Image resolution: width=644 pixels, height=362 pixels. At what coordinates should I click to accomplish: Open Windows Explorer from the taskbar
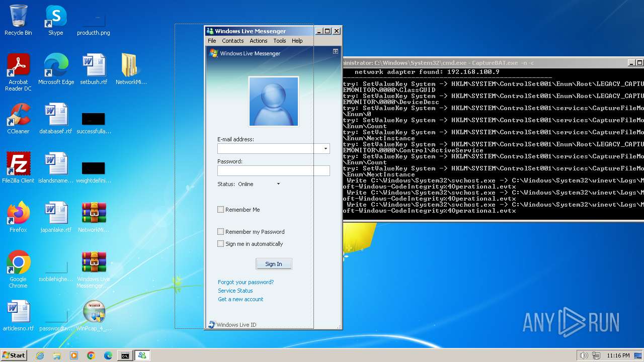57,355
